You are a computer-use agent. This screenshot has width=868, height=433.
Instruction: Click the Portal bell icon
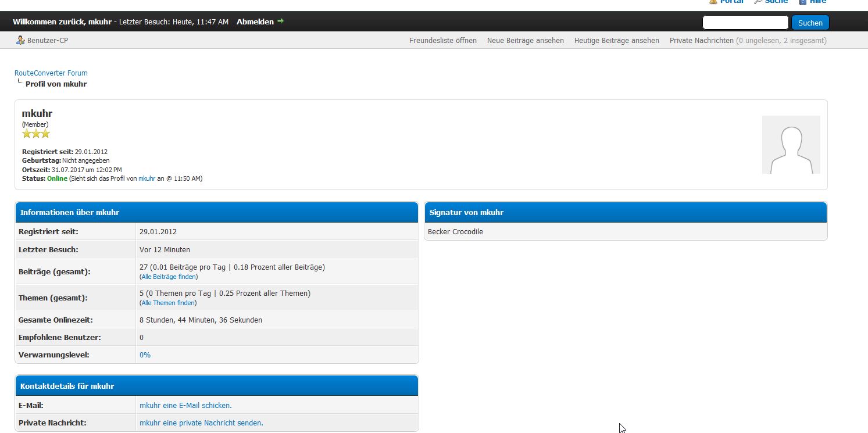pyautogui.click(x=713, y=2)
